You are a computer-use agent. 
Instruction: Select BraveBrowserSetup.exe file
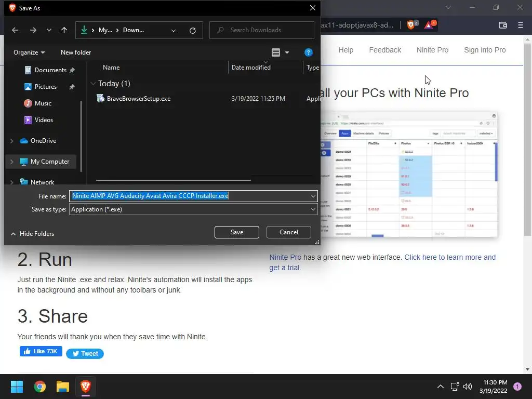click(x=138, y=99)
